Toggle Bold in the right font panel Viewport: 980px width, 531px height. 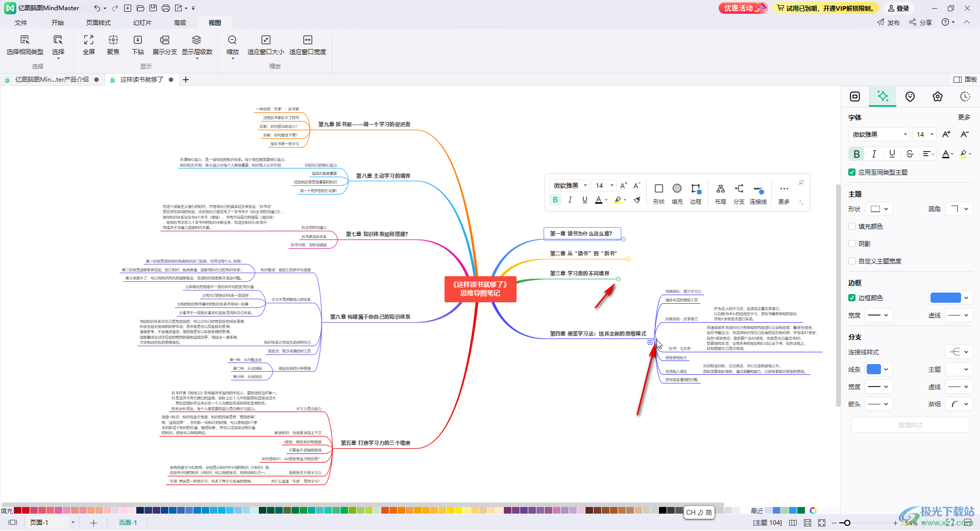pos(856,154)
